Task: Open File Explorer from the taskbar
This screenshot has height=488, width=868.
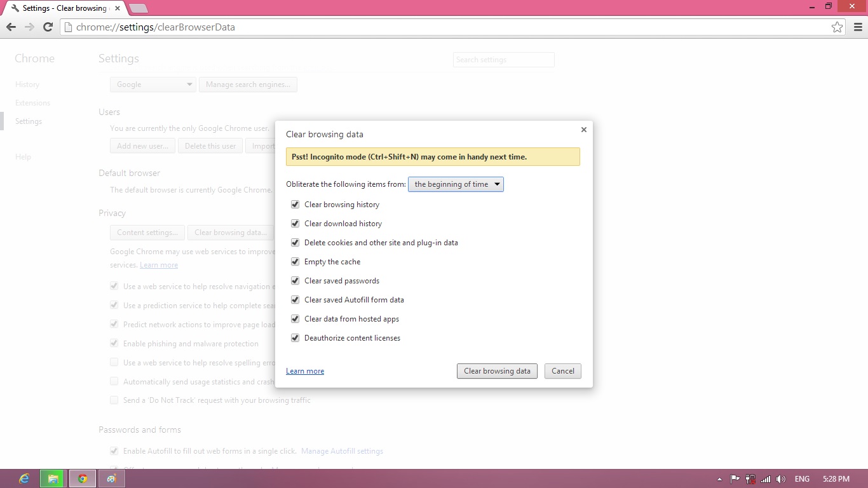Action: [x=53, y=478]
